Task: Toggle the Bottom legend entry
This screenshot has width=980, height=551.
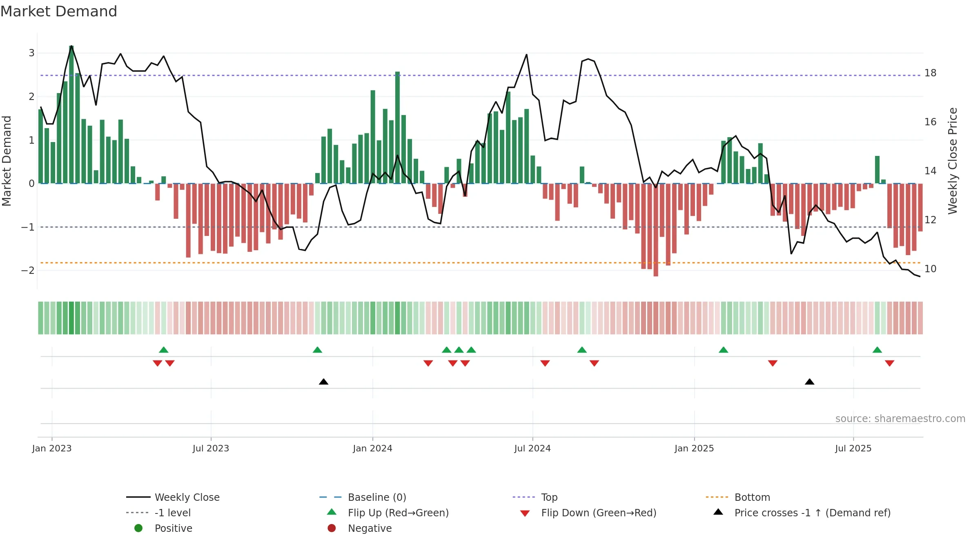Action: tap(738, 497)
